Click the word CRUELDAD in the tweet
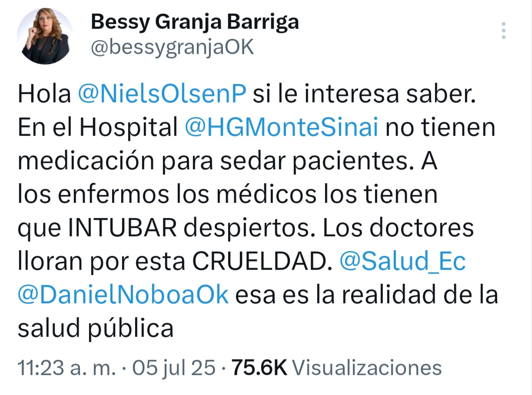 pyautogui.click(x=259, y=262)
